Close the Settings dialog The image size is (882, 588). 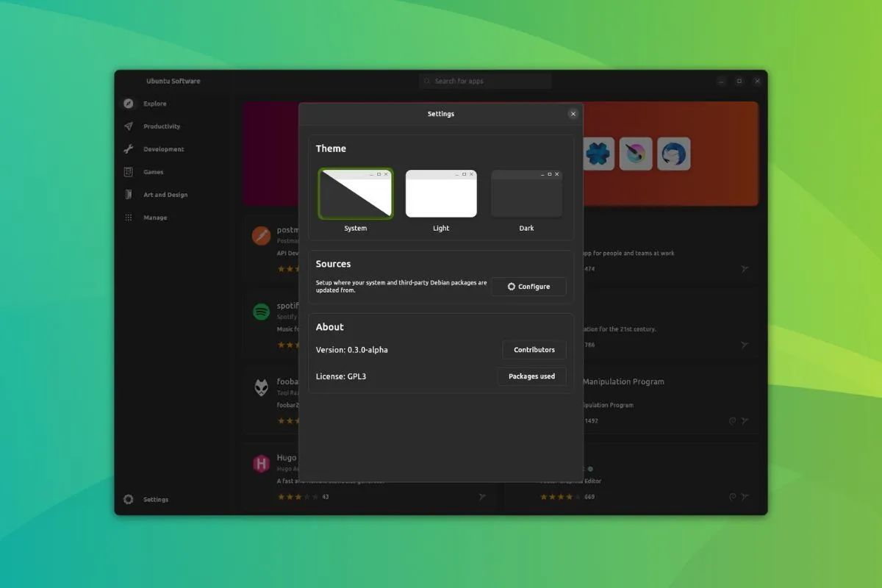tap(573, 114)
